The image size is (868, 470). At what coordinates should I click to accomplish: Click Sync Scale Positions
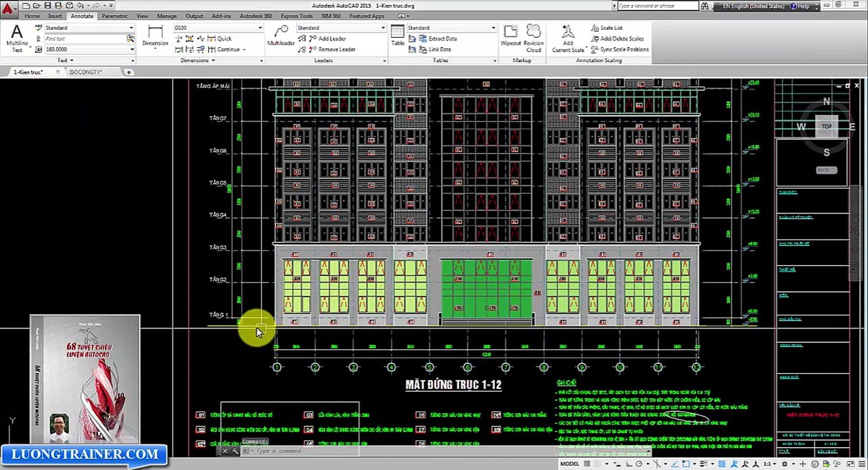click(620, 49)
